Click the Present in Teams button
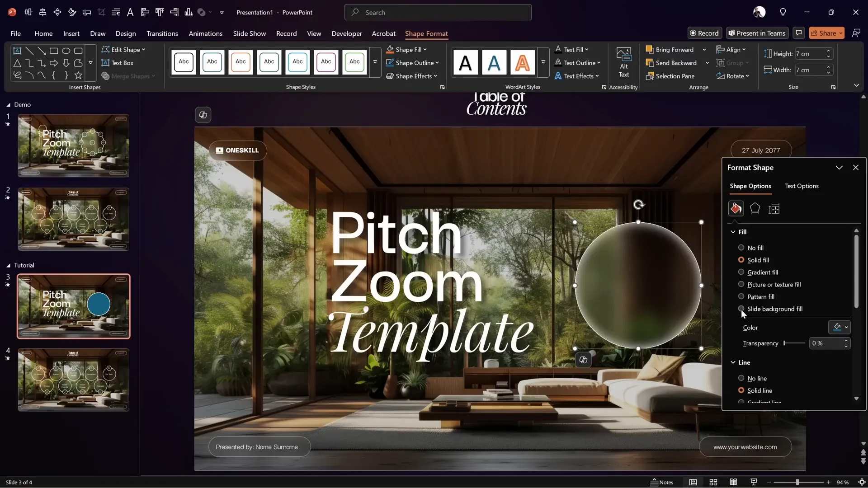 click(x=757, y=33)
